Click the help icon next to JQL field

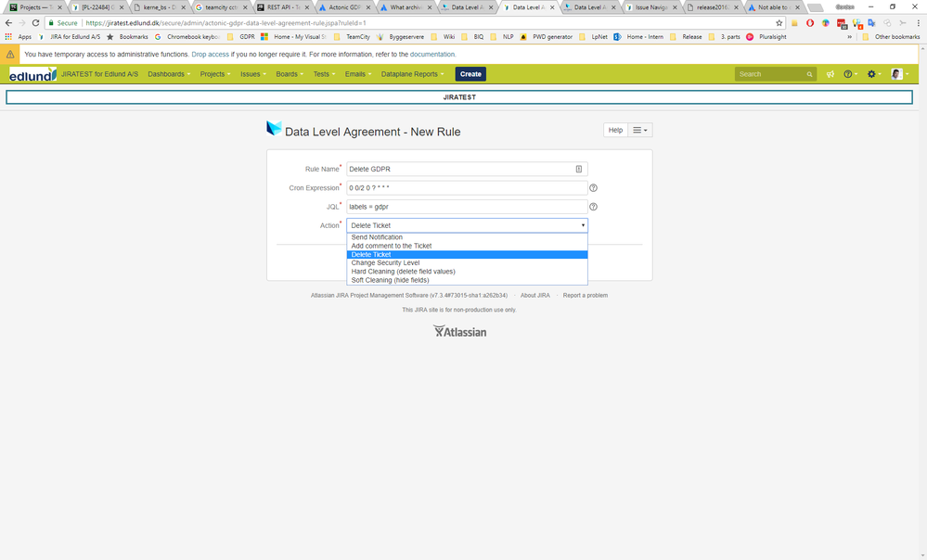[x=593, y=207]
